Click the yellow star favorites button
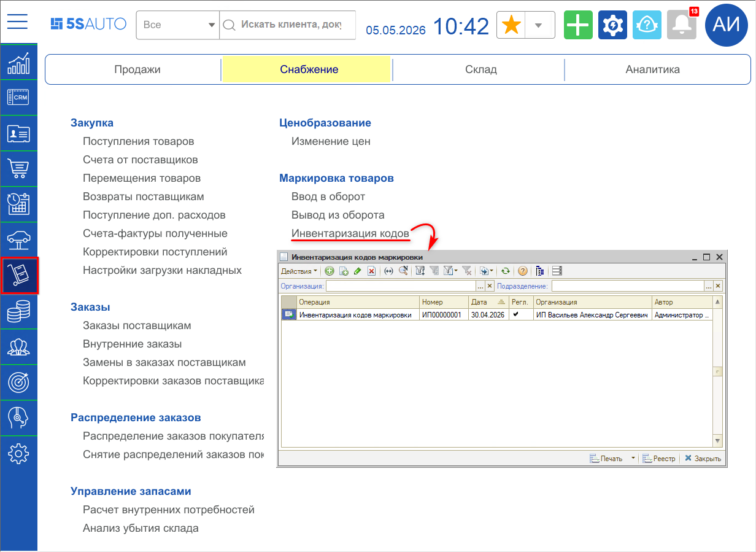 tap(511, 25)
